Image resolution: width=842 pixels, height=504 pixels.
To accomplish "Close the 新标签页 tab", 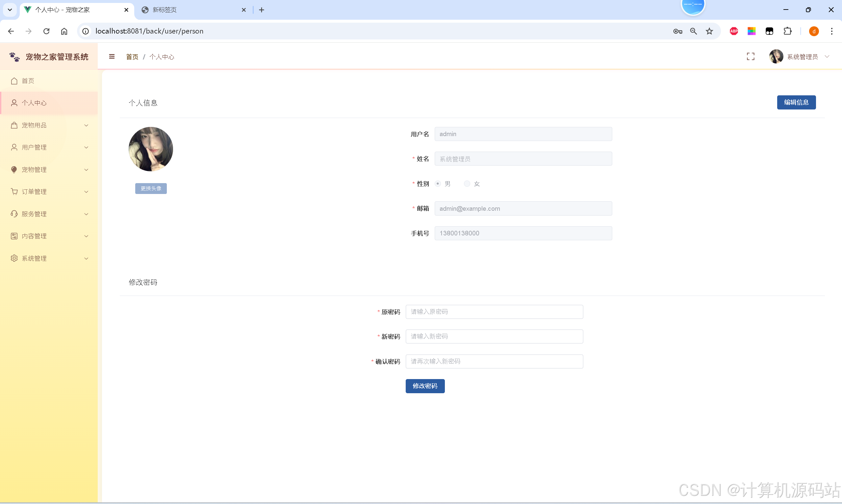I will tap(243, 10).
